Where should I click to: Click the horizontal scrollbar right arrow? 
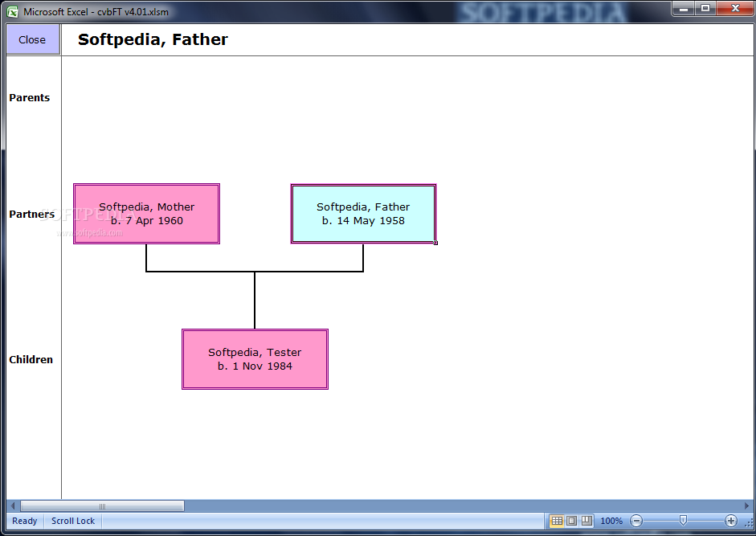click(747, 505)
